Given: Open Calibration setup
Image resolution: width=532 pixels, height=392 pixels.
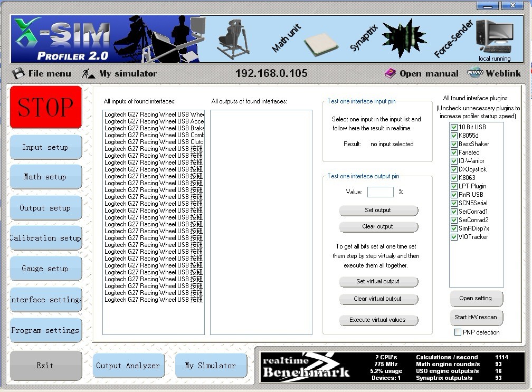Looking at the screenshot, I should (x=46, y=238).
